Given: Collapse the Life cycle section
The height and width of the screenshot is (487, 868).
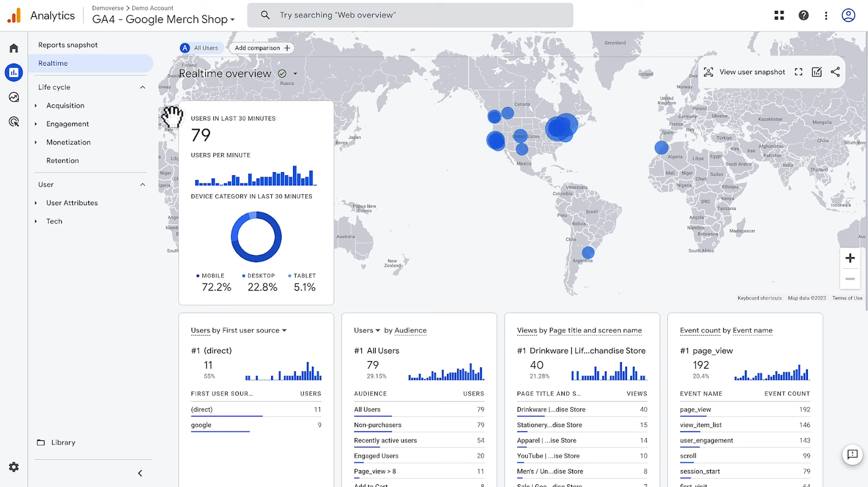Looking at the screenshot, I should tap(143, 87).
